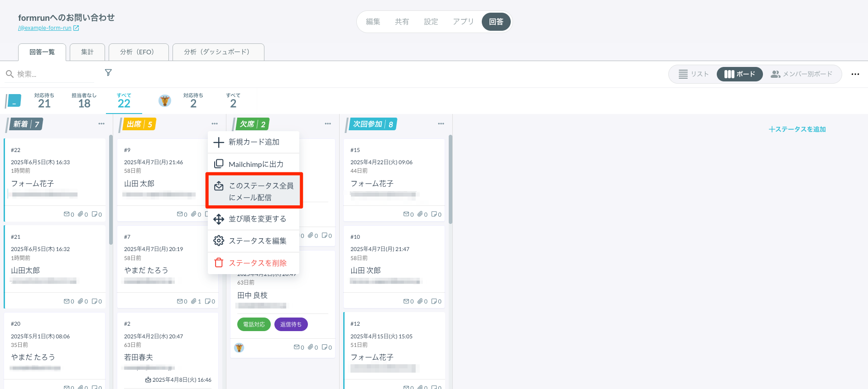Click the gear icon for ステータスを編集
The height and width of the screenshot is (389, 868).
click(x=219, y=241)
